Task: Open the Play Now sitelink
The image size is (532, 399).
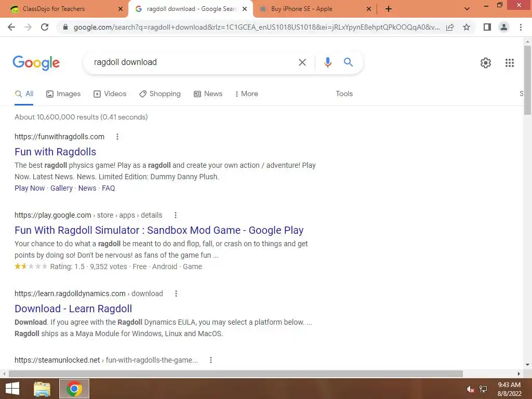Action: [x=30, y=188]
